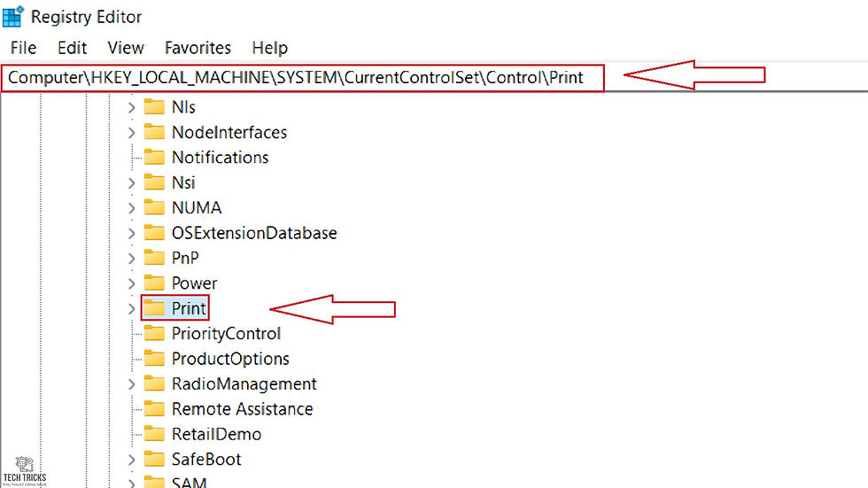Viewport: 868px width, 488px height.
Task: Click the Notifications folder icon
Action: pyautogui.click(x=154, y=157)
